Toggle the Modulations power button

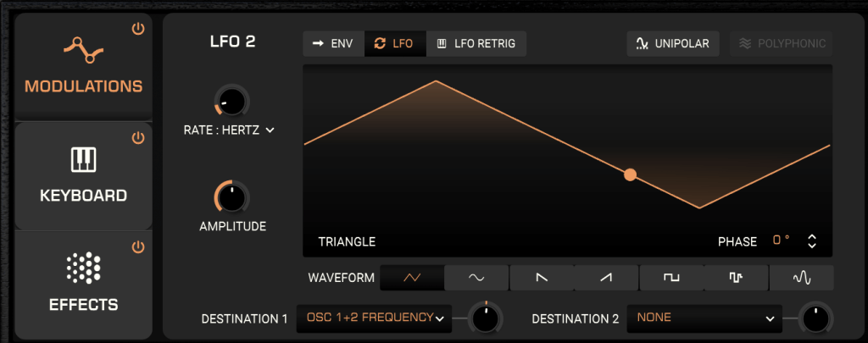click(x=138, y=30)
